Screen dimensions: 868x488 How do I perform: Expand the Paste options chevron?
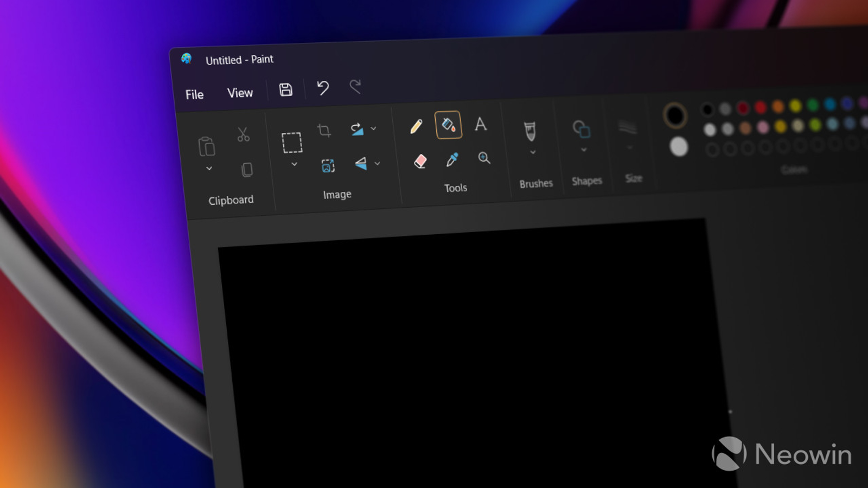click(209, 169)
